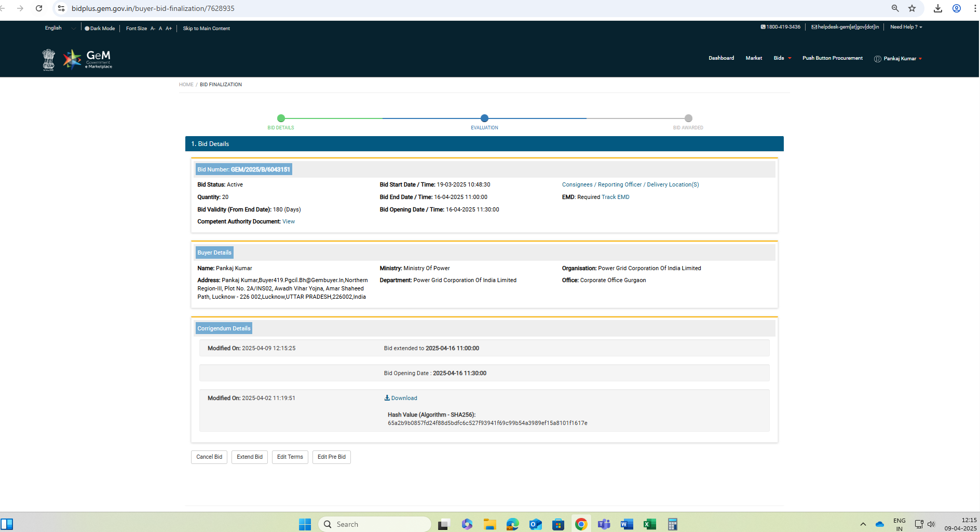Click the browser reload icon
This screenshot has width=980, height=532.
click(x=39, y=8)
